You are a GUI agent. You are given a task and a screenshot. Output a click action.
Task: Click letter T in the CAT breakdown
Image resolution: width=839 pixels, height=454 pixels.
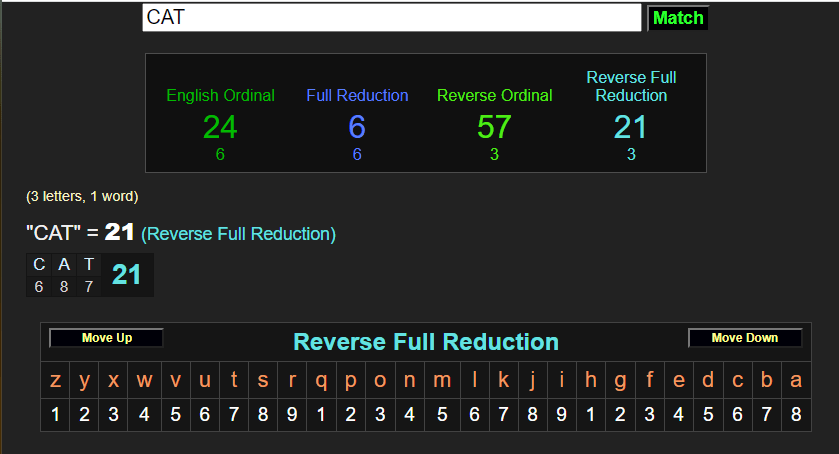[89, 265]
